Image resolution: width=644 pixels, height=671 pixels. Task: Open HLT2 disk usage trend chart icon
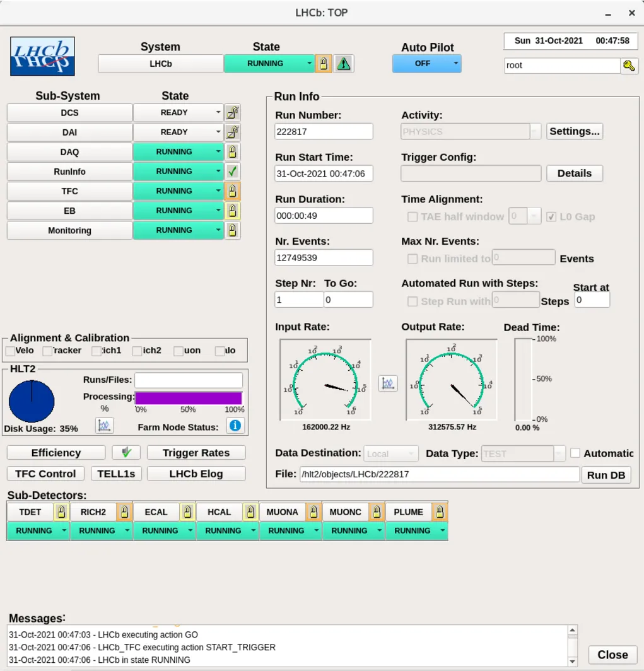click(105, 425)
